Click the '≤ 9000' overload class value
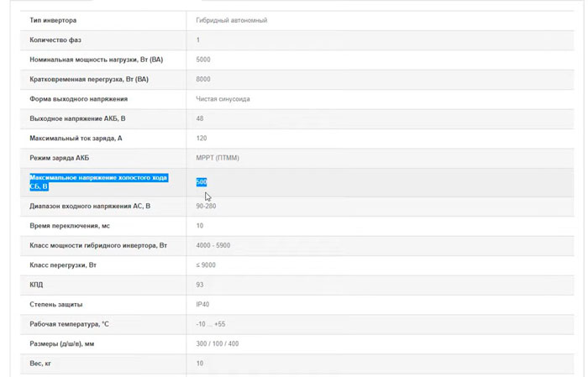Screen dimensions: 588x377 (x=207, y=264)
